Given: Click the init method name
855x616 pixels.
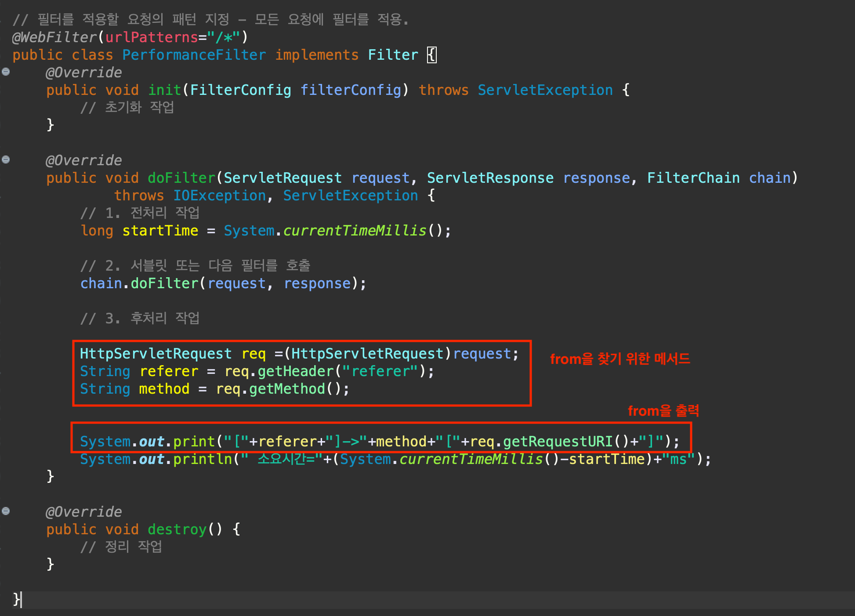Looking at the screenshot, I should pyautogui.click(x=164, y=90).
